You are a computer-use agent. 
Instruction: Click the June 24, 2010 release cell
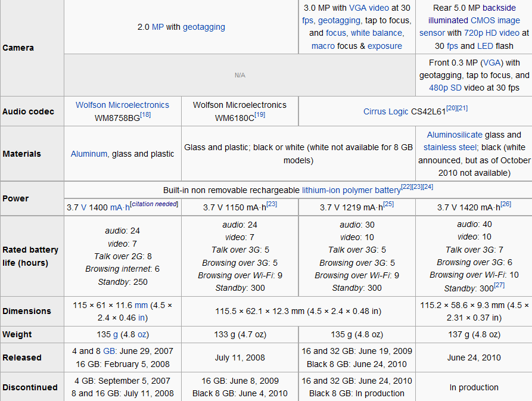[474, 358]
